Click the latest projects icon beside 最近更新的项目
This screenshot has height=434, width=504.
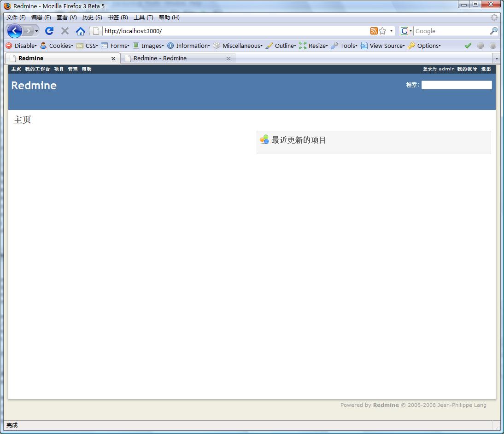(264, 139)
